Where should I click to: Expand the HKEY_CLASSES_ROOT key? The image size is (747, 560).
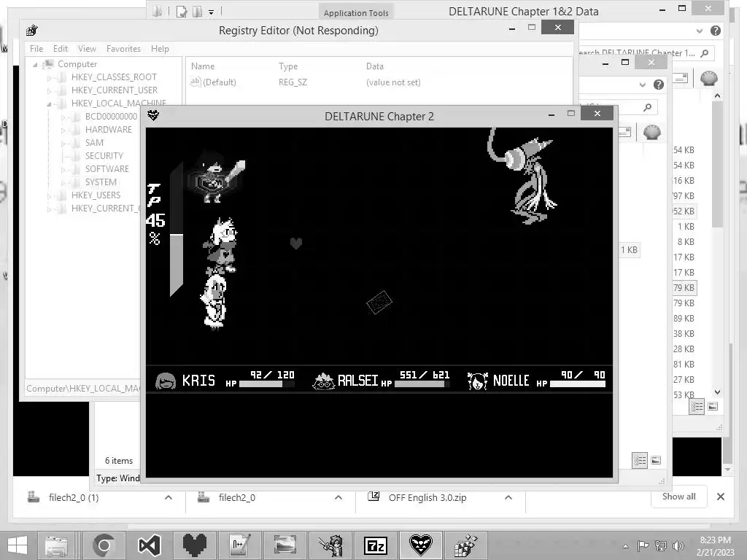tap(49, 77)
